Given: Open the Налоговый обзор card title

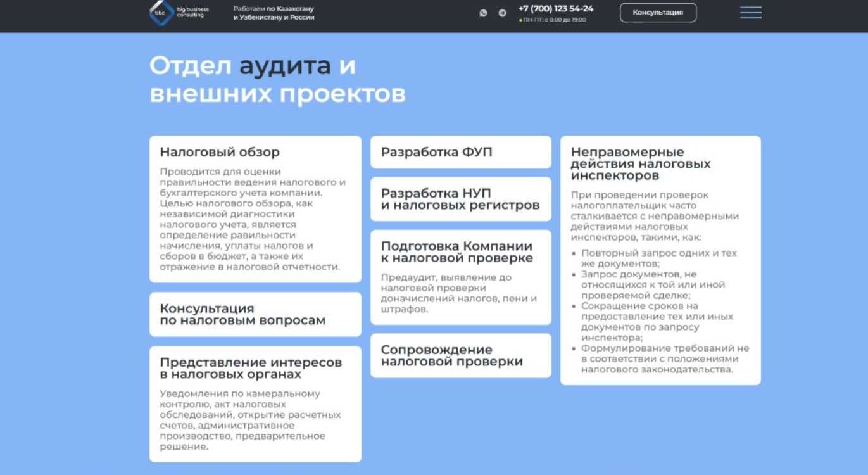Looking at the screenshot, I should (x=220, y=152).
